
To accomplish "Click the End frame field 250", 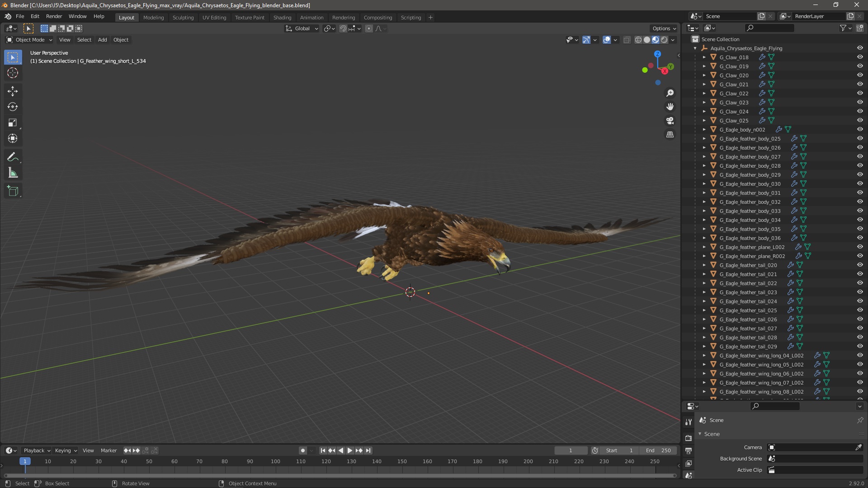I will click(658, 450).
